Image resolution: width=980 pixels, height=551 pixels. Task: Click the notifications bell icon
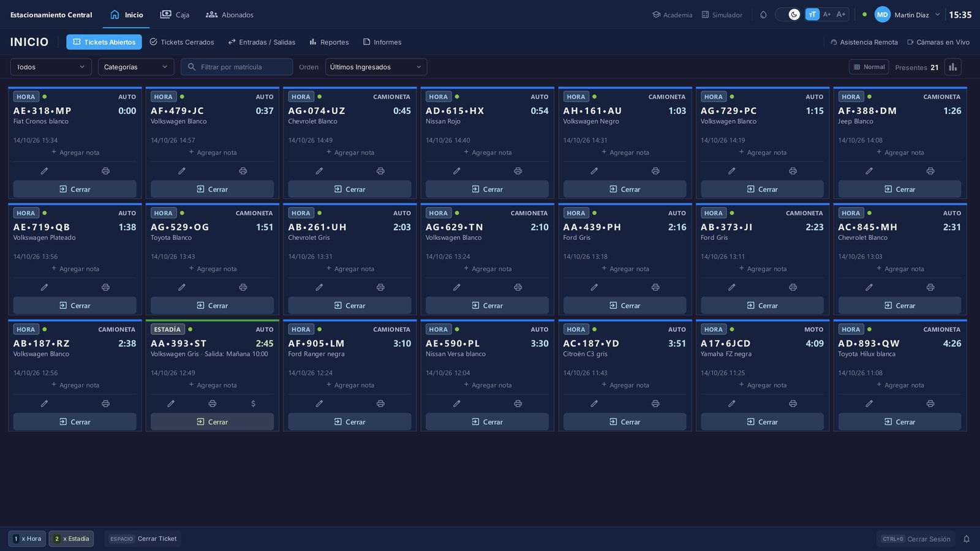pyautogui.click(x=967, y=539)
